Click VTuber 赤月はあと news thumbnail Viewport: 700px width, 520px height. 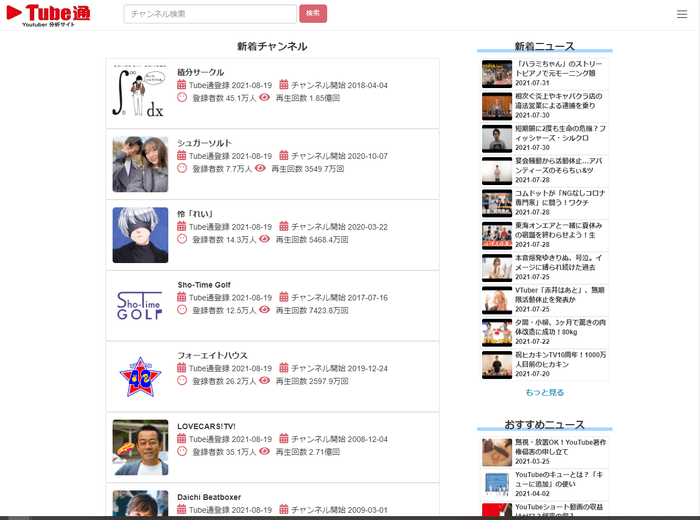point(496,301)
